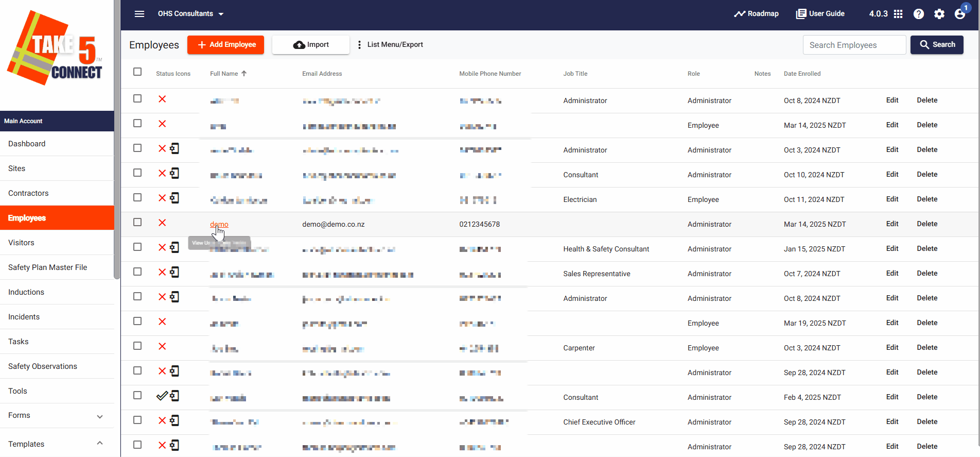Click the Search button
The width and height of the screenshot is (980, 457).
click(x=937, y=45)
